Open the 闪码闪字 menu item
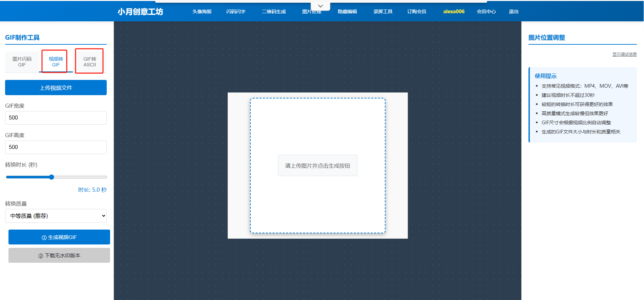Screen dimensions: 644x300 pos(236,12)
